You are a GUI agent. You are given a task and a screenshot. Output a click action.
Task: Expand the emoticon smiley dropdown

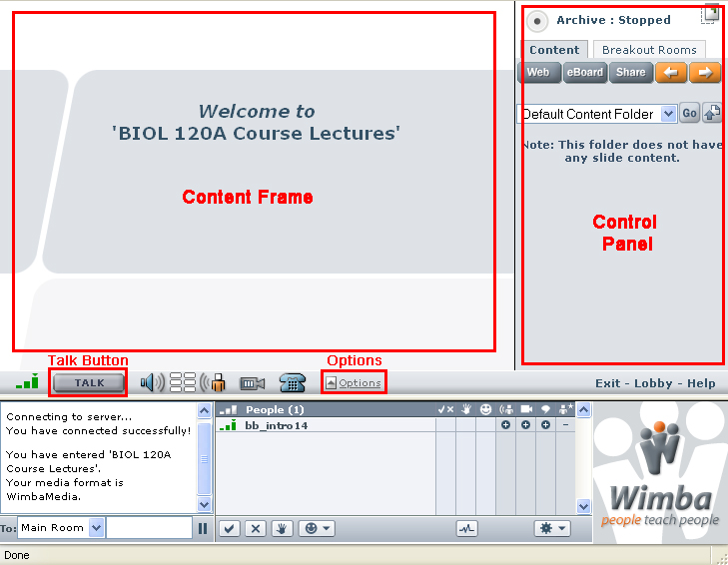point(317,528)
